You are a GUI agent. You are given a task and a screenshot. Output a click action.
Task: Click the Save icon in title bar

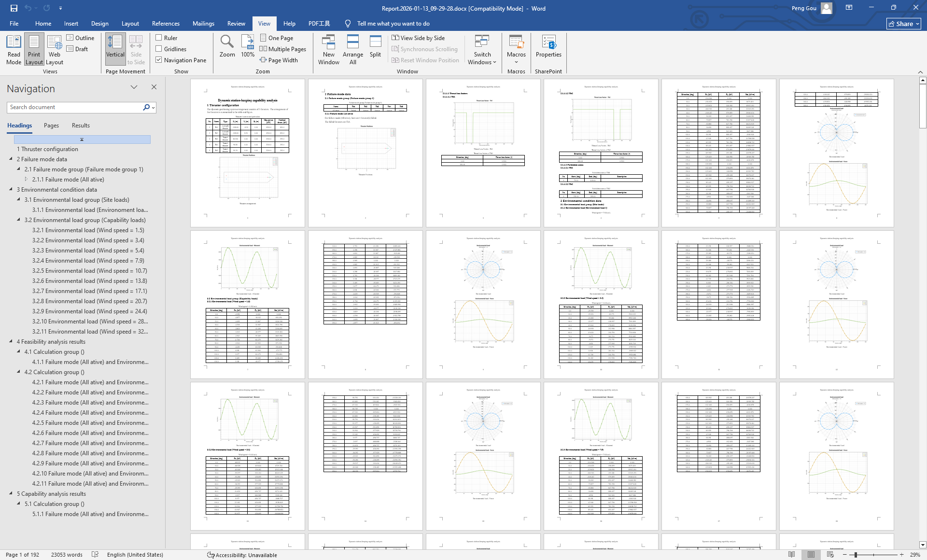pyautogui.click(x=14, y=8)
